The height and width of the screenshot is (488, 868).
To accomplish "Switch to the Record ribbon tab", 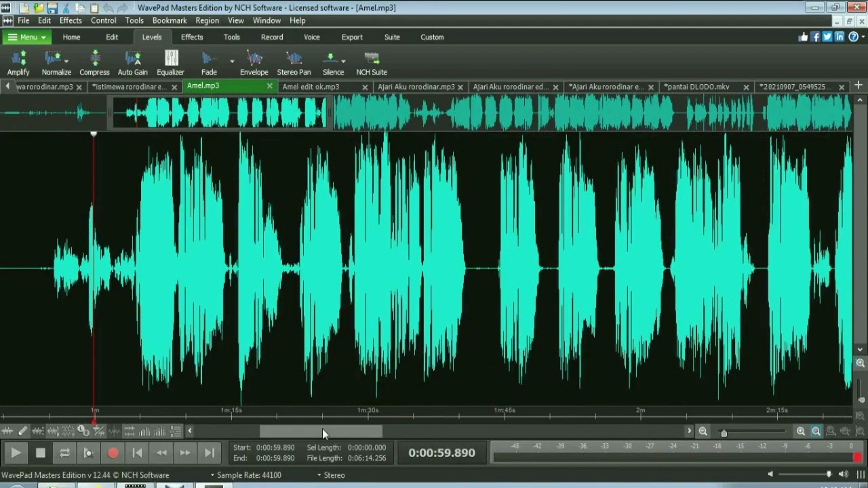I will coord(272,37).
